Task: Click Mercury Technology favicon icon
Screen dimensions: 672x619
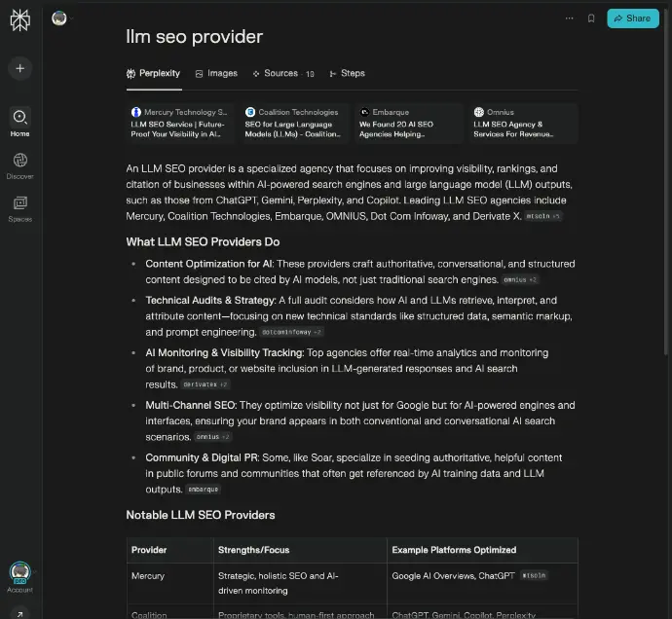Action: pyautogui.click(x=135, y=112)
